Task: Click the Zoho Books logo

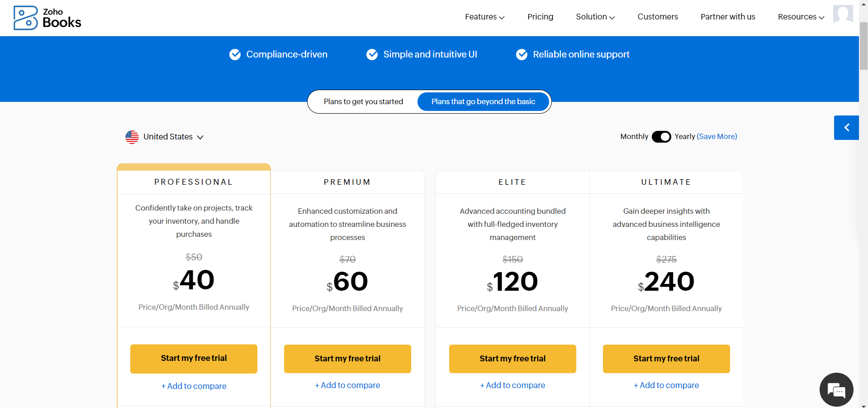Action: coord(47,18)
